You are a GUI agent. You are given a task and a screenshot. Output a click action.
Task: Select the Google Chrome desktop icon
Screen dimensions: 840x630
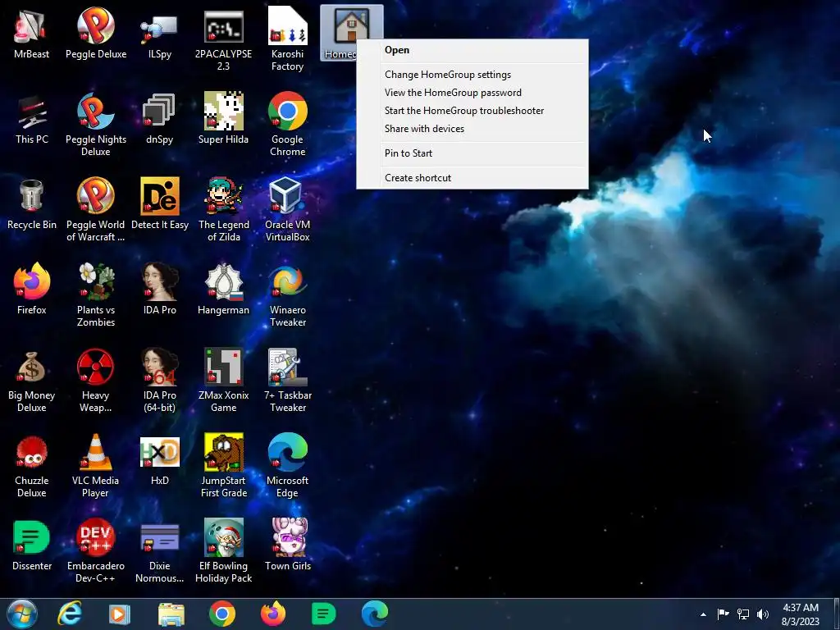click(x=288, y=125)
